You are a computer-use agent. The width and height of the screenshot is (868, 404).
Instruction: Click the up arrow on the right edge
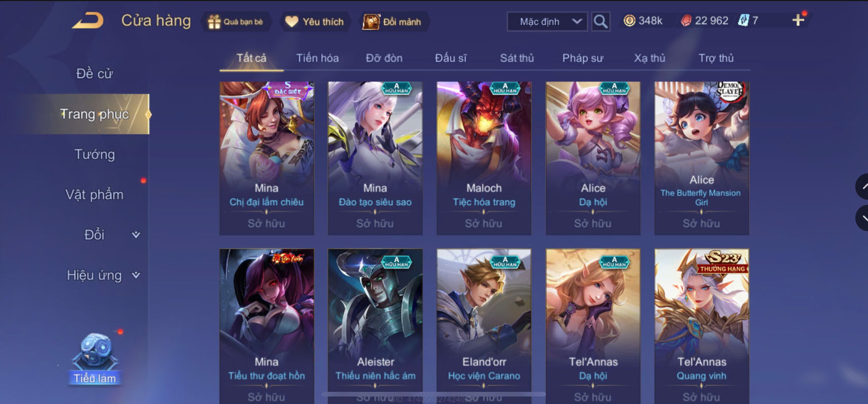click(863, 187)
